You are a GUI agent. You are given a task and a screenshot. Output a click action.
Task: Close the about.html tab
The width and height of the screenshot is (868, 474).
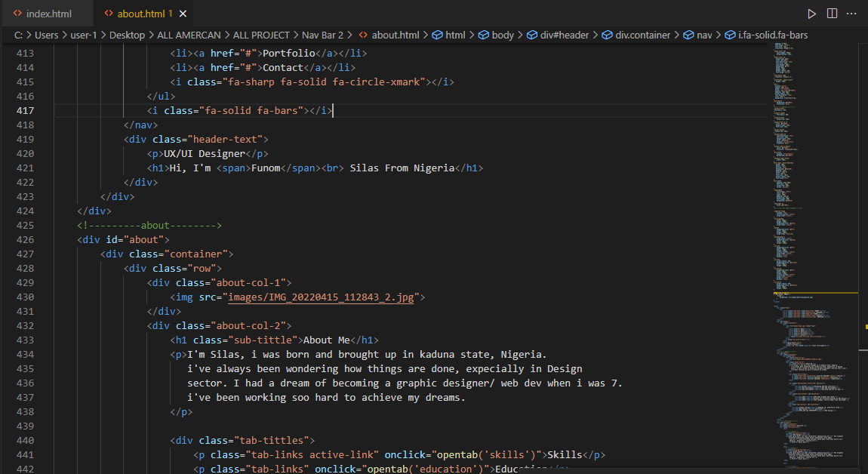pos(183,14)
